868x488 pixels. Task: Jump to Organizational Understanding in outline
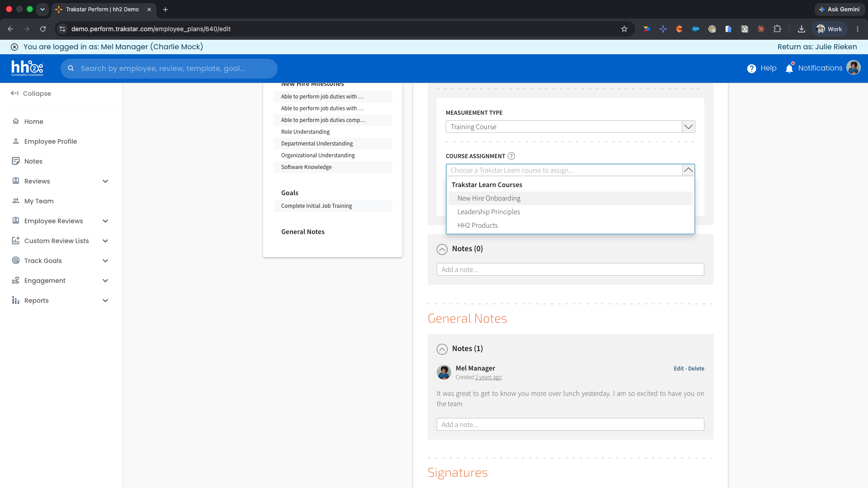point(333,155)
